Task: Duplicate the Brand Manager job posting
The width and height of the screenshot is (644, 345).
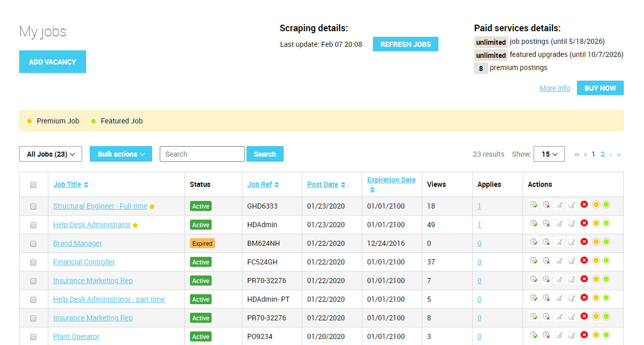Action: pos(571,242)
